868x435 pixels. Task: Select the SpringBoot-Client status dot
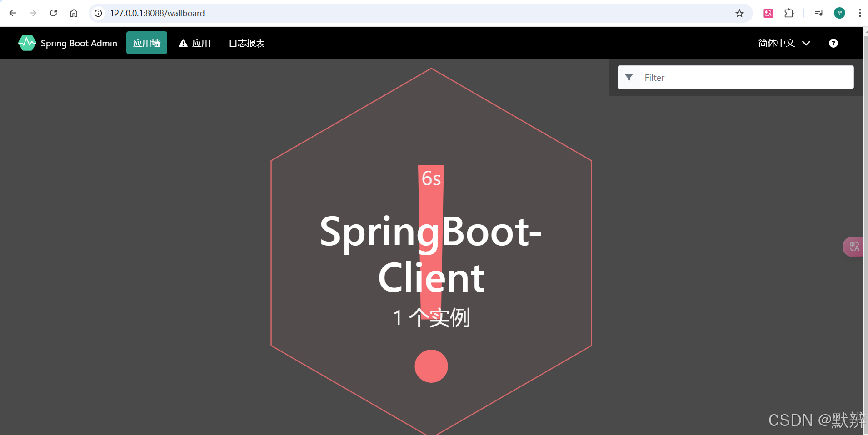431,366
